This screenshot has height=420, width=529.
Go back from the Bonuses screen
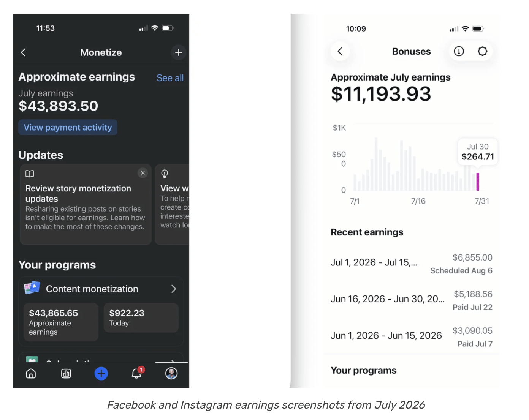click(x=340, y=51)
